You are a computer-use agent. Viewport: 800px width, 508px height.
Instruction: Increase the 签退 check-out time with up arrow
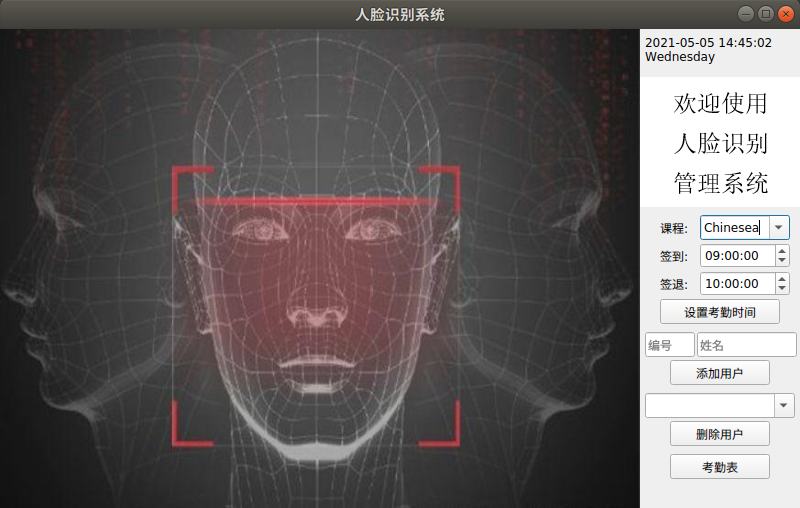point(782,278)
